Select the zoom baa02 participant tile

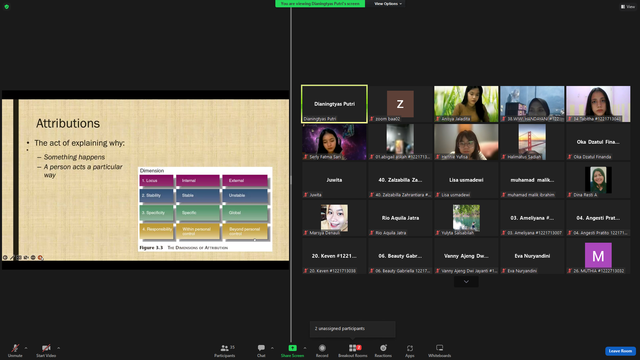coord(400,104)
